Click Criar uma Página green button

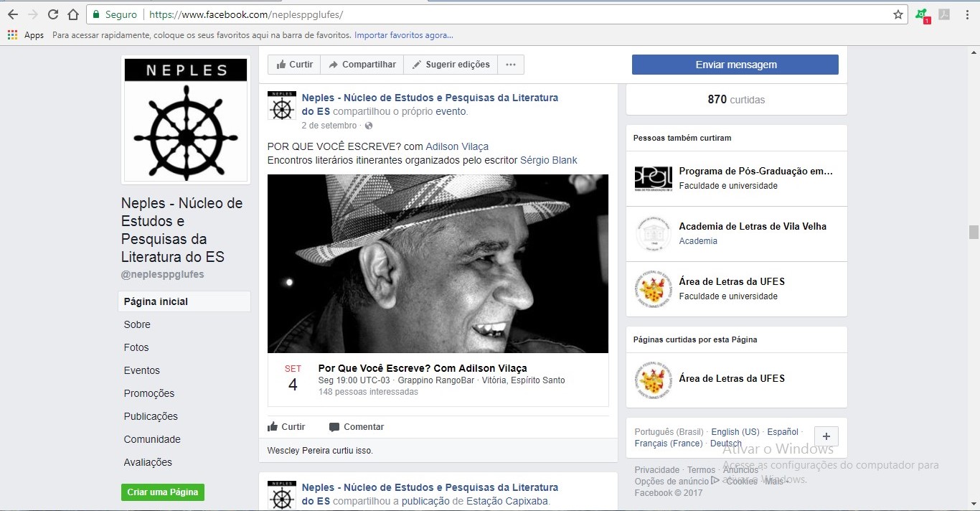pyautogui.click(x=163, y=492)
